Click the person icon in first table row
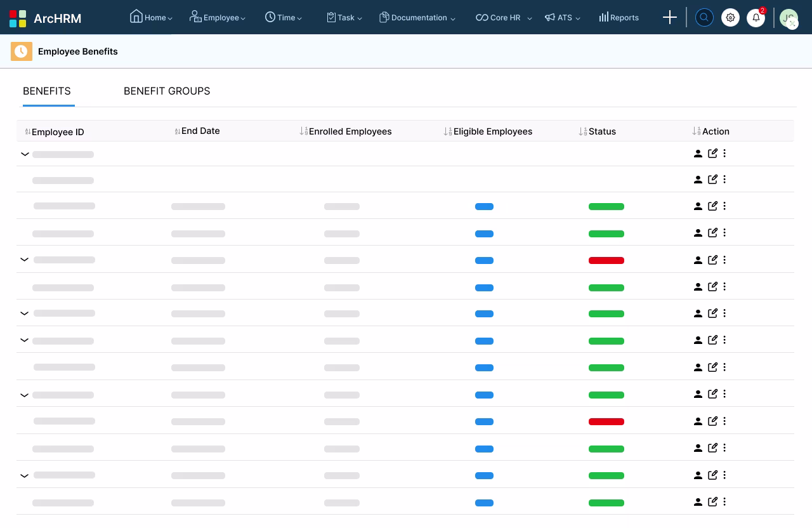 pyautogui.click(x=698, y=154)
